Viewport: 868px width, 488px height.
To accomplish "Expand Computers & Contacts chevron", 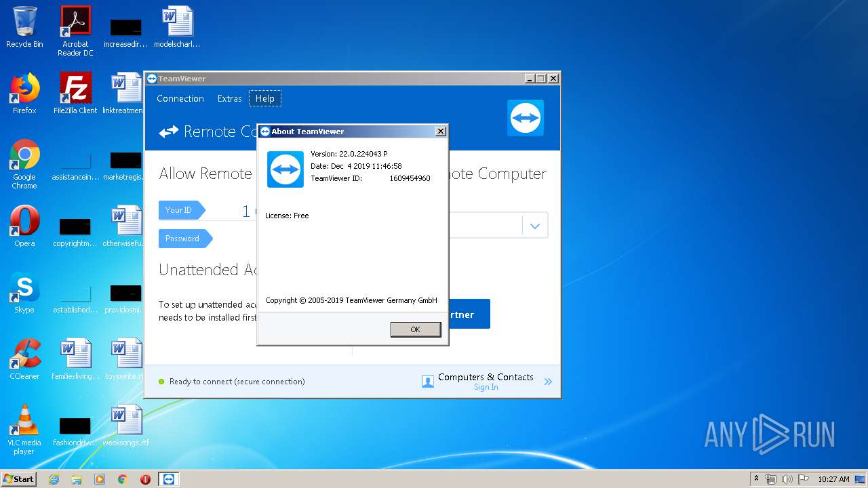I will (548, 382).
